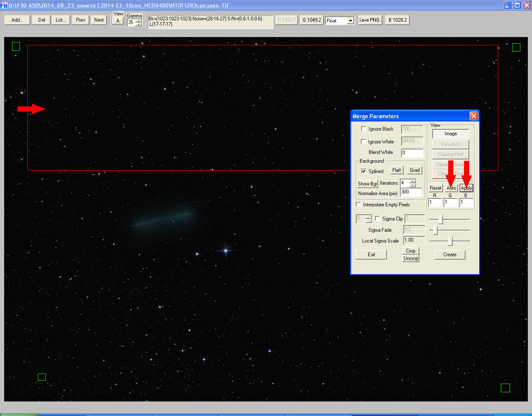Close the Merge Parameters dialog
Screen dimensions: 532x416
pyautogui.click(x=474, y=116)
